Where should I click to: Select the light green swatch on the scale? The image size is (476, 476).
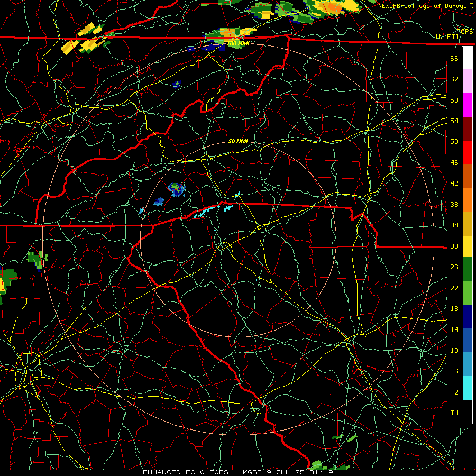point(467,293)
